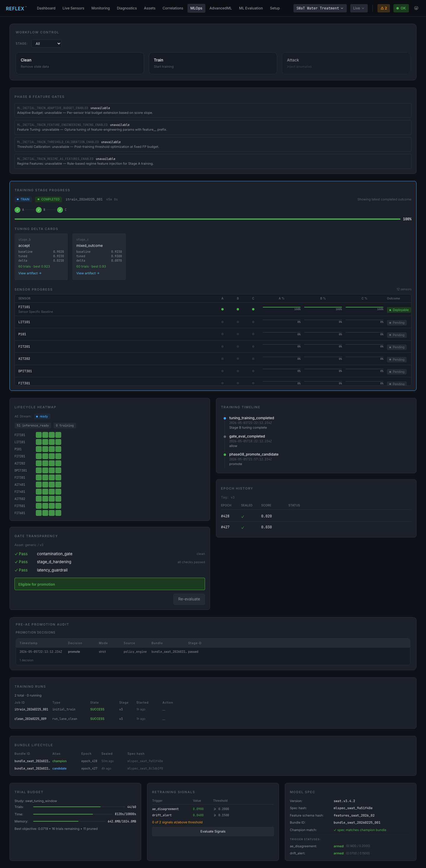Screen dimensions: 426x868
Task: Open the Assets tab
Action: [149, 8]
